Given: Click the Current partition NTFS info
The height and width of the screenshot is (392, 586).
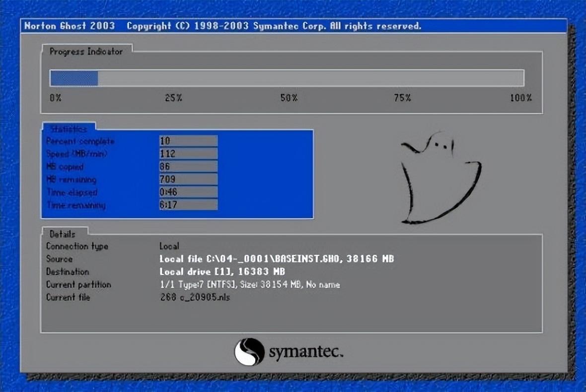Looking at the screenshot, I should click(249, 285).
